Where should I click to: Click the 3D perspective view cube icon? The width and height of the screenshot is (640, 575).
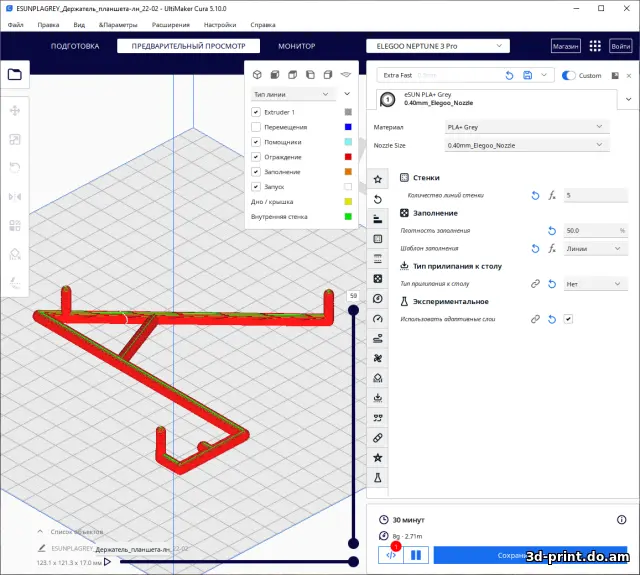(257, 75)
